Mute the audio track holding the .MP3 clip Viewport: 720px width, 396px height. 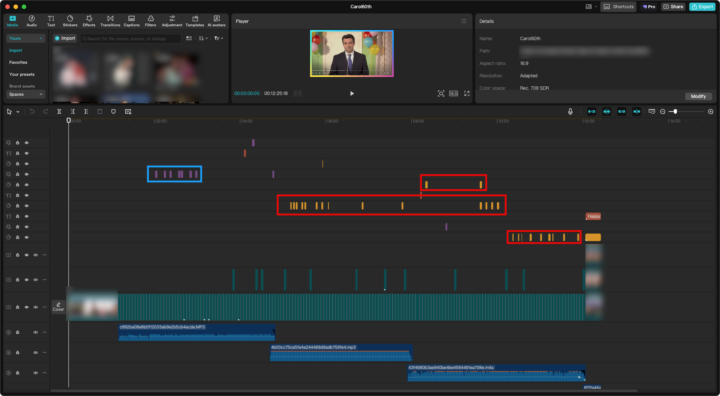pyautogui.click(x=35, y=333)
